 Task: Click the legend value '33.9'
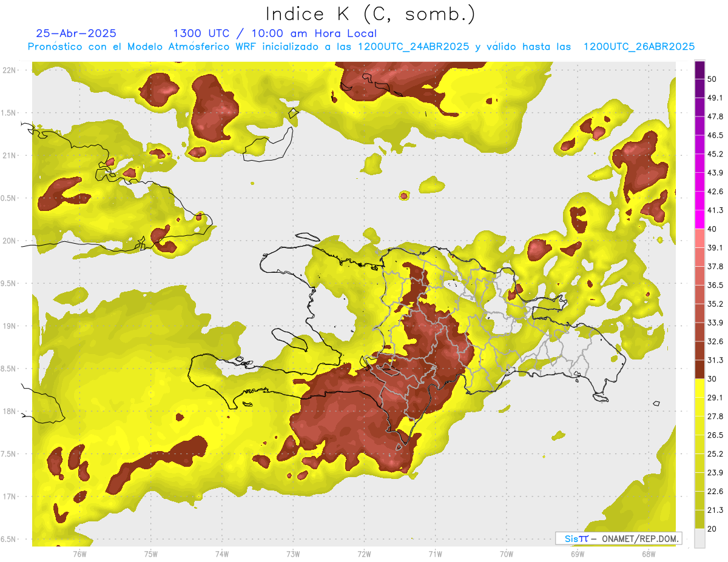click(x=715, y=323)
